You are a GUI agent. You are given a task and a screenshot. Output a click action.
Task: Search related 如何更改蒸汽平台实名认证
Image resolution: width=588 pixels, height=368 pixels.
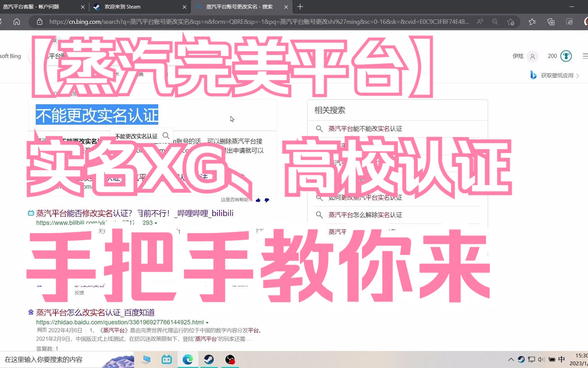click(365, 197)
